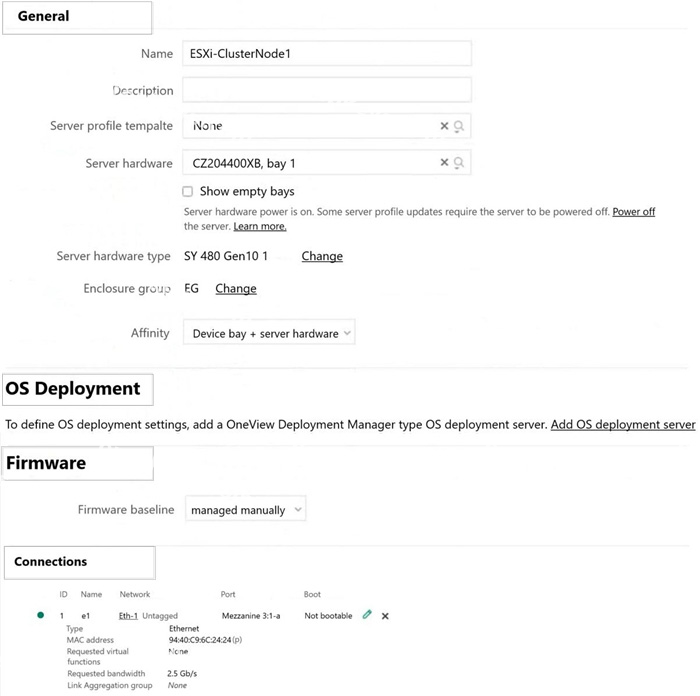Open the Learn more link
Image resolution: width=700 pixels, height=696 pixels.
[260, 226]
